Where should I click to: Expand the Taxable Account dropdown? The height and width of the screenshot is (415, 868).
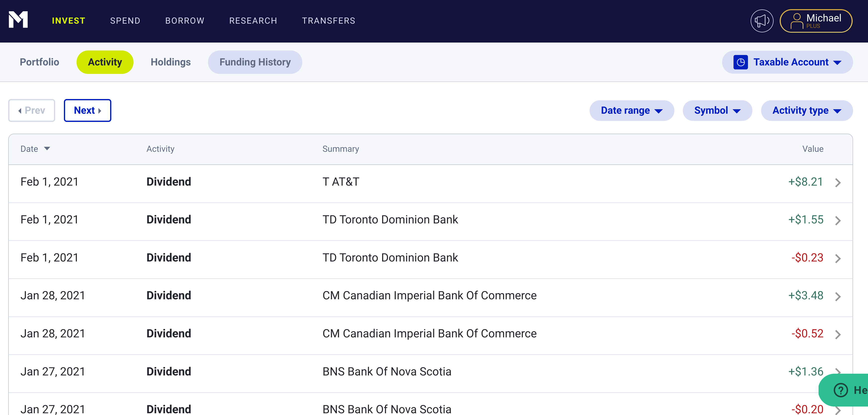787,62
